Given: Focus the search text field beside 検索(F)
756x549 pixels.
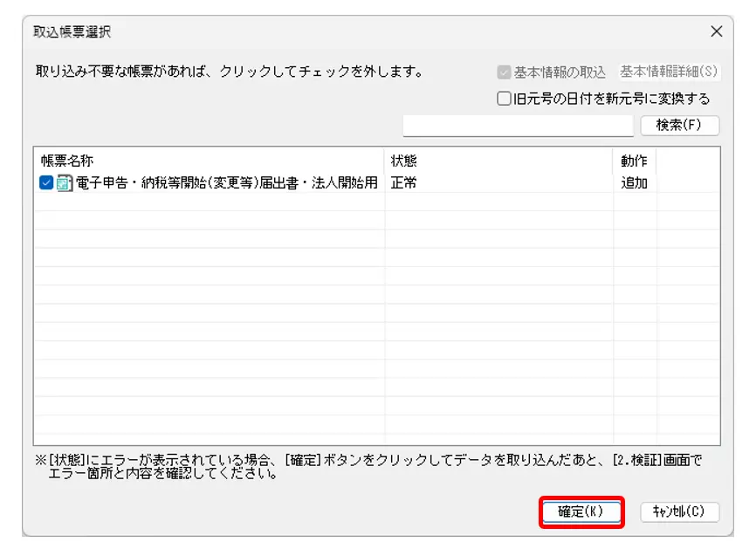Looking at the screenshot, I should tap(518, 125).
